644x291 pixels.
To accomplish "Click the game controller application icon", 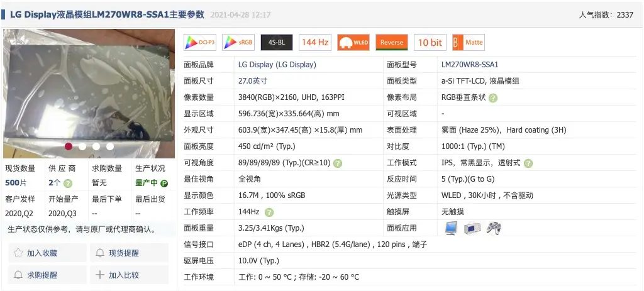I will click(493, 228).
